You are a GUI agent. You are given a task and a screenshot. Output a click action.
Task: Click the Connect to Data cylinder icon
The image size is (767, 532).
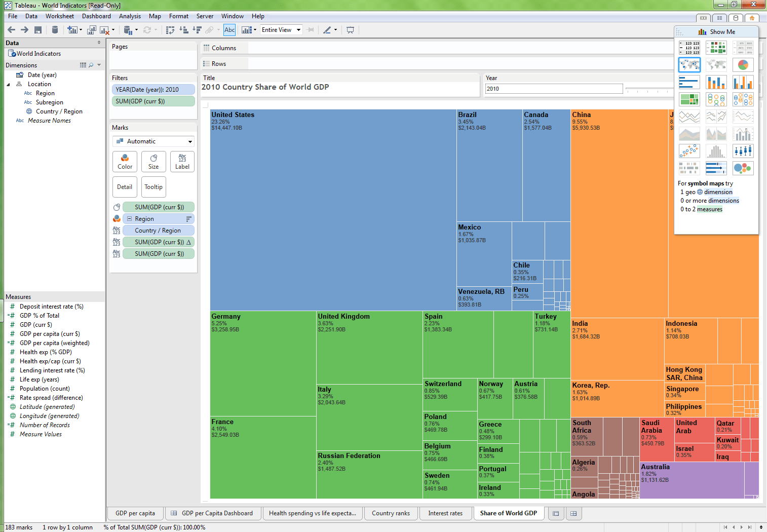click(x=55, y=30)
